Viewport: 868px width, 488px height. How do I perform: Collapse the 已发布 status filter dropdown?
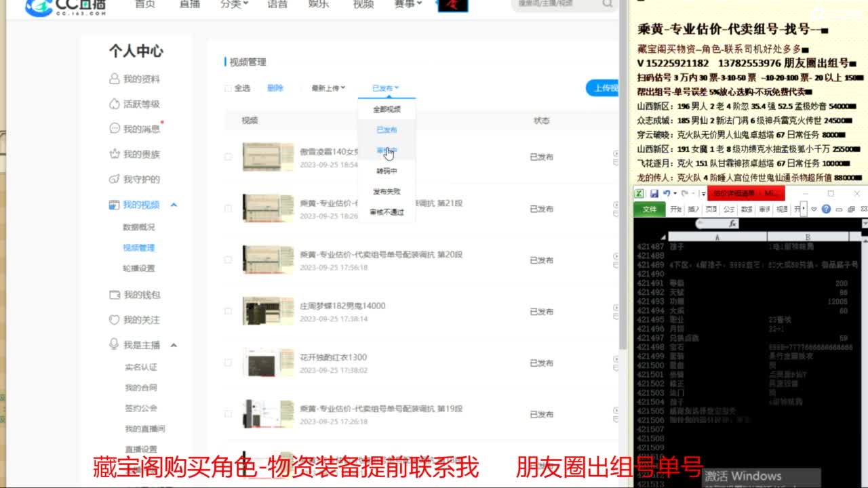pyautogui.click(x=385, y=88)
